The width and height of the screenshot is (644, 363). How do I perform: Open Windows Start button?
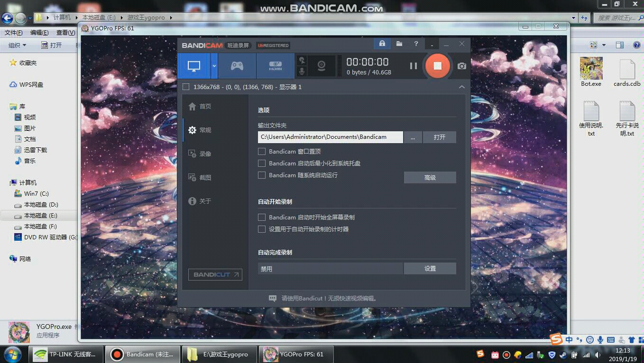tap(11, 354)
